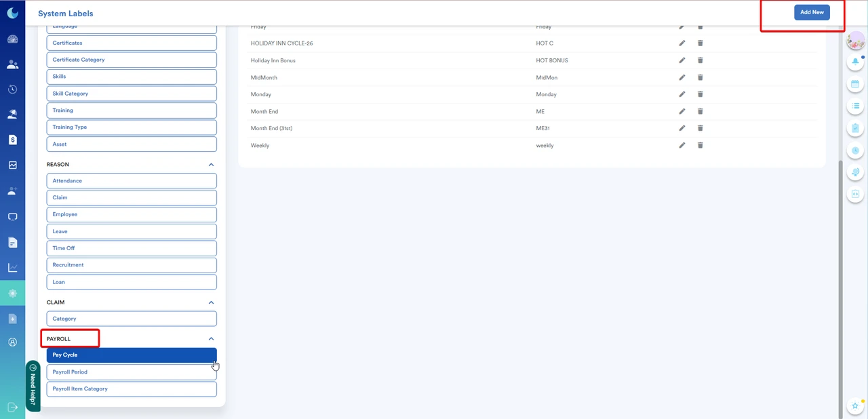Delete the Monday pay cycle

701,94
